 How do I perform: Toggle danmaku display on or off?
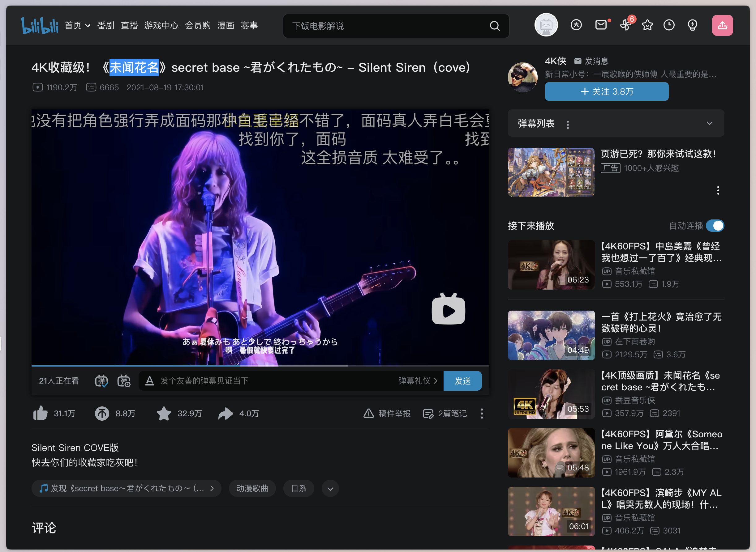(101, 380)
